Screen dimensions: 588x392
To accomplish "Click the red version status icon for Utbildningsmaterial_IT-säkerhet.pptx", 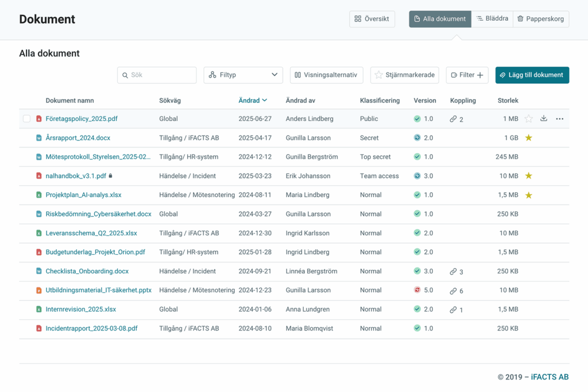I will tap(417, 290).
